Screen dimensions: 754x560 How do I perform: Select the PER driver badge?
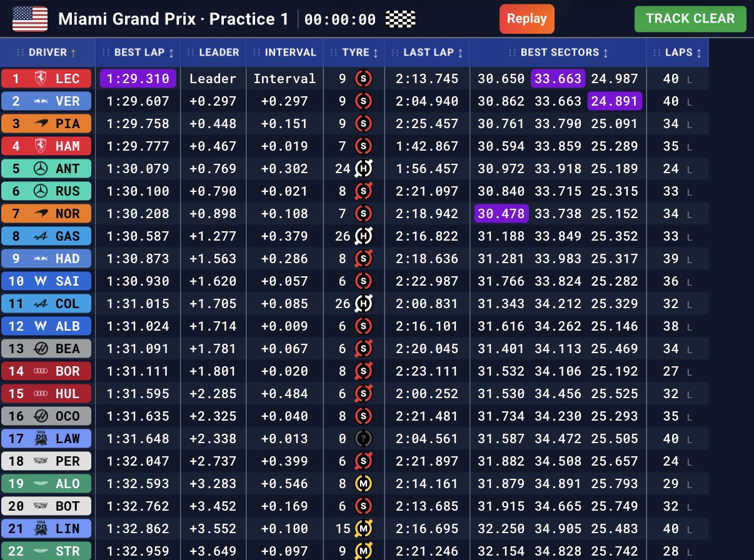[46, 461]
